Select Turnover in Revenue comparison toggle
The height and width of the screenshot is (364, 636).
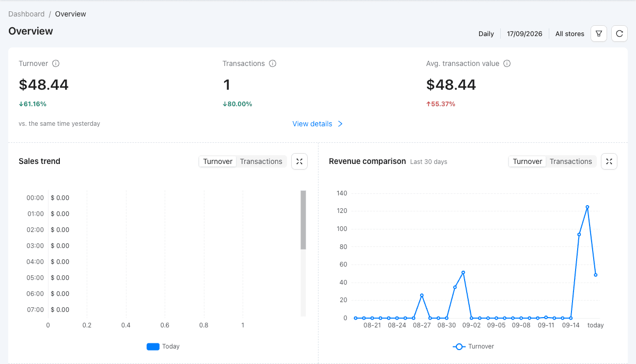click(x=528, y=161)
